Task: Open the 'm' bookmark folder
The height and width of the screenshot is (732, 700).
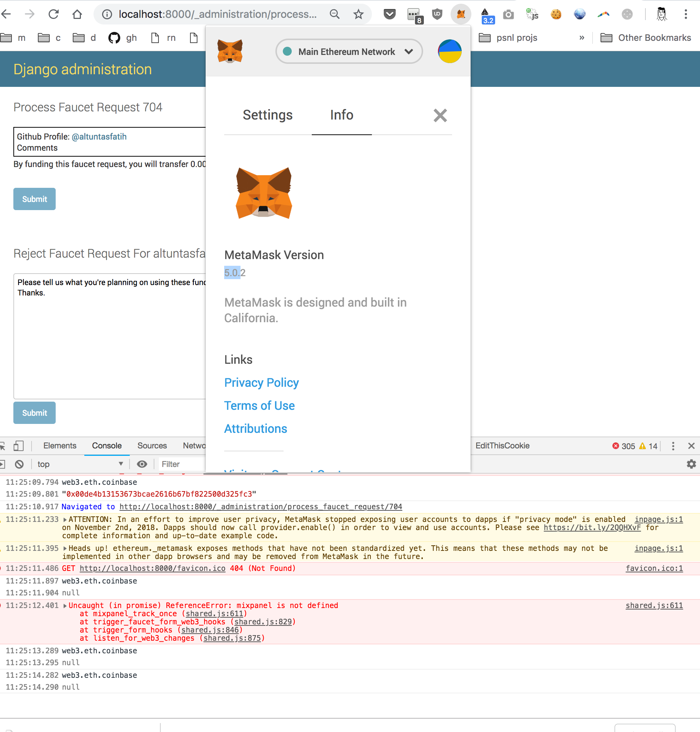Action: 13,38
